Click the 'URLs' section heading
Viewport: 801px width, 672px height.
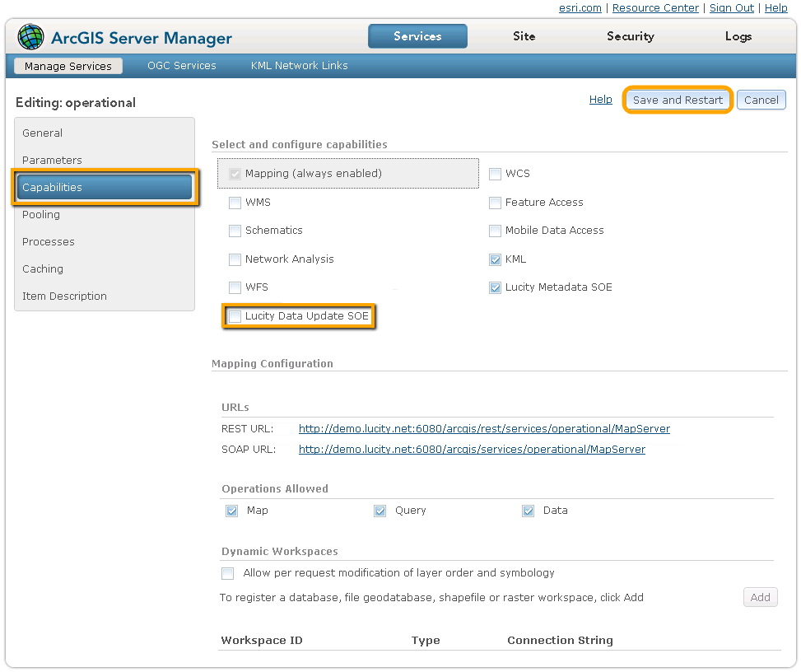[235, 408]
